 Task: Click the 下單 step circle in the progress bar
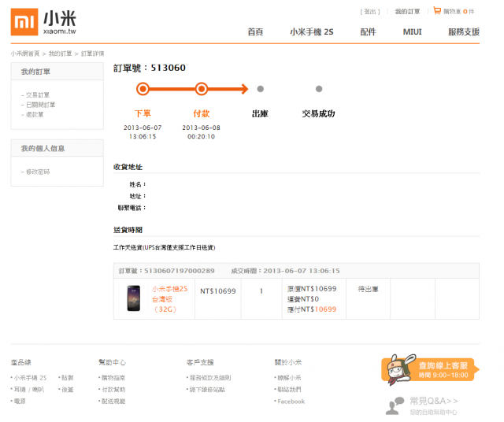(143, 89)
